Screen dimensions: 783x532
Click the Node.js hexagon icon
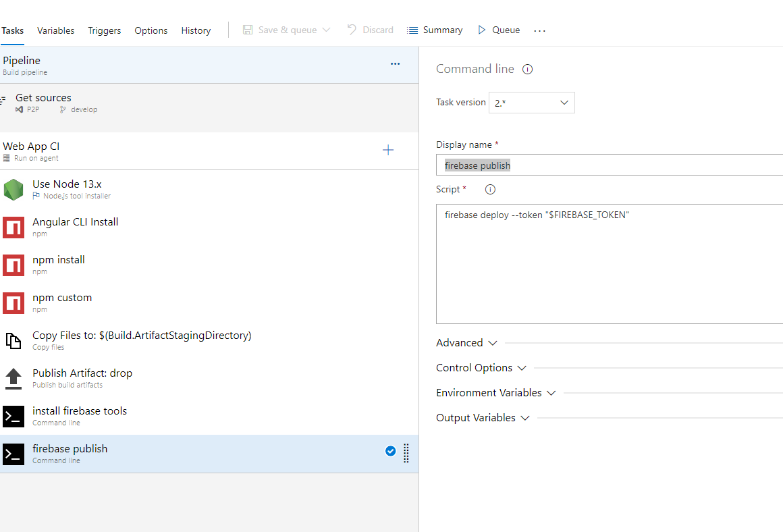pyautogui.click(x=13, y=190)
